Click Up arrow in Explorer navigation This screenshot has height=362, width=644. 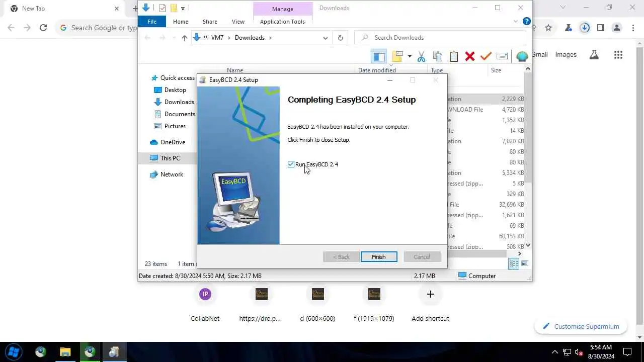pyautogui.click(x=184, y=38)
